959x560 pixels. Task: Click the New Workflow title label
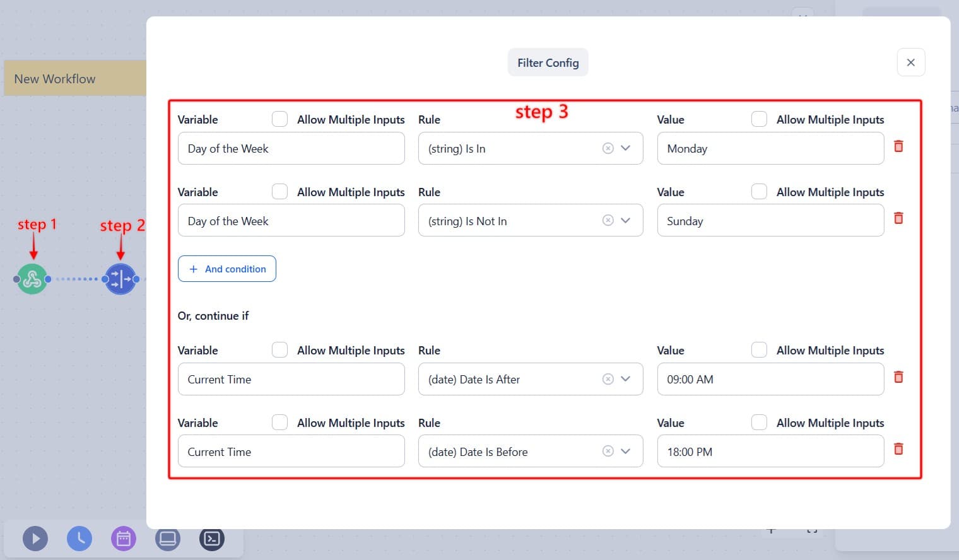click(55, 78)
